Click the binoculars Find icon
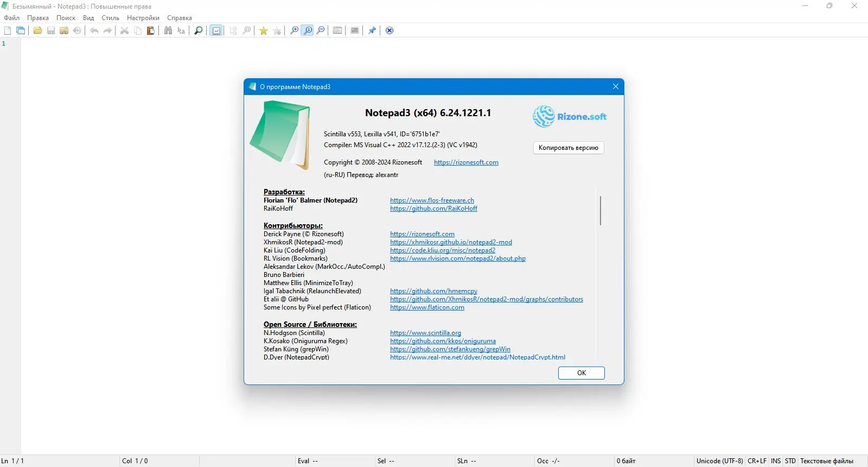Image resolution: width=868 pixels, height=467 pixels. [168, 30]
